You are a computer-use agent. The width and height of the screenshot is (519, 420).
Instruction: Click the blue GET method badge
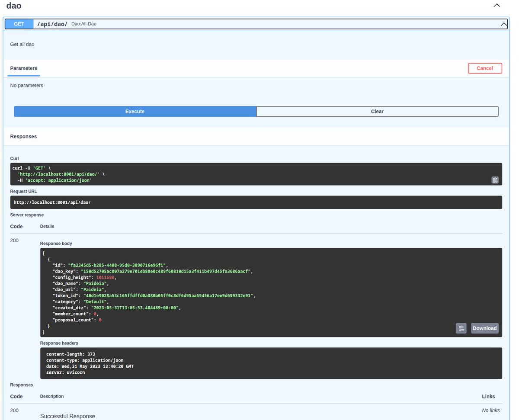point(19,24)
